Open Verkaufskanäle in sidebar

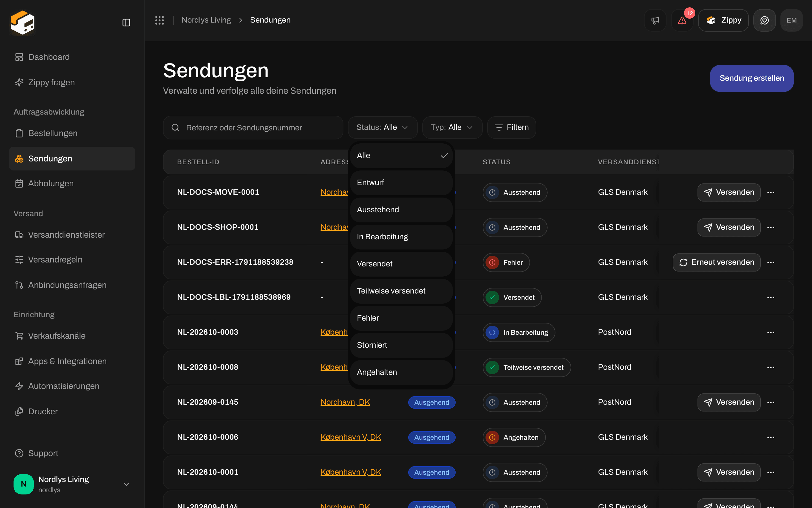pos(72,336)
